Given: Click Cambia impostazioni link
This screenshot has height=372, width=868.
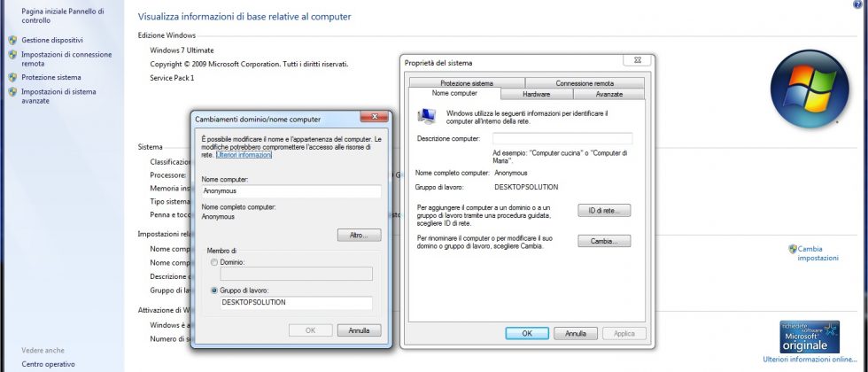Looking at the screenshot, I should point(818,253).
